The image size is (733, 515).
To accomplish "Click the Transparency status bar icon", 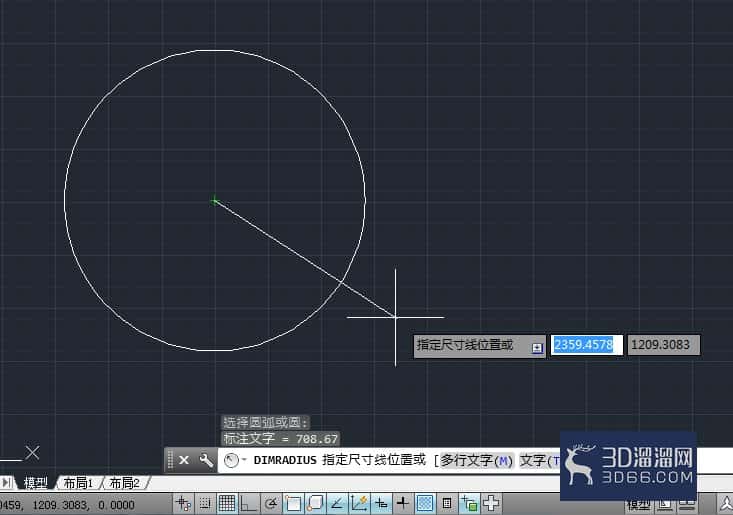I will 425,503.
